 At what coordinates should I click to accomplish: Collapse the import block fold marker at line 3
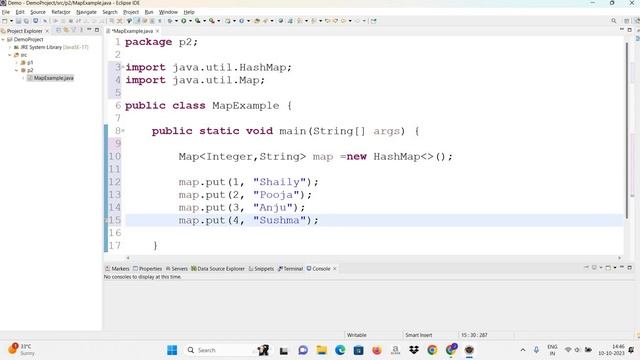click(123, 67)
